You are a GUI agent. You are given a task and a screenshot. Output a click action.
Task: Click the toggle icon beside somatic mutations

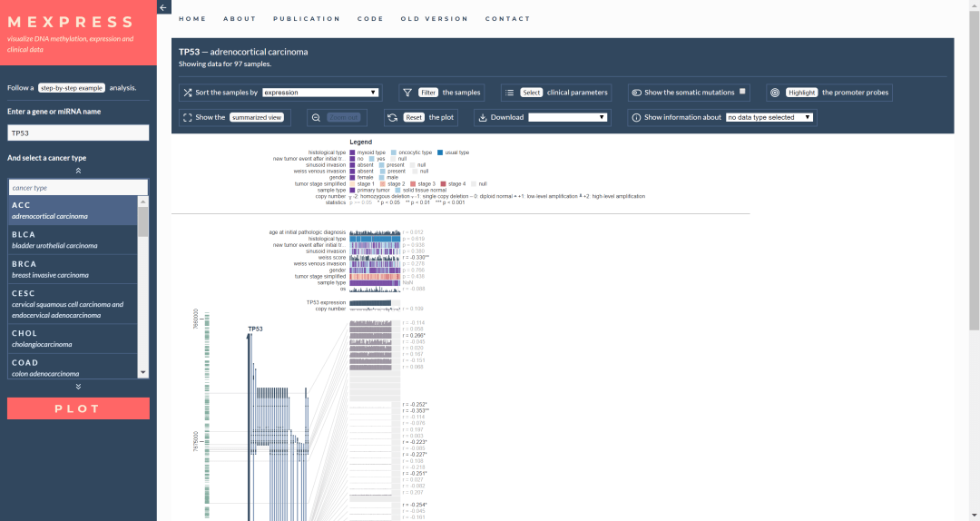(636, 93)
